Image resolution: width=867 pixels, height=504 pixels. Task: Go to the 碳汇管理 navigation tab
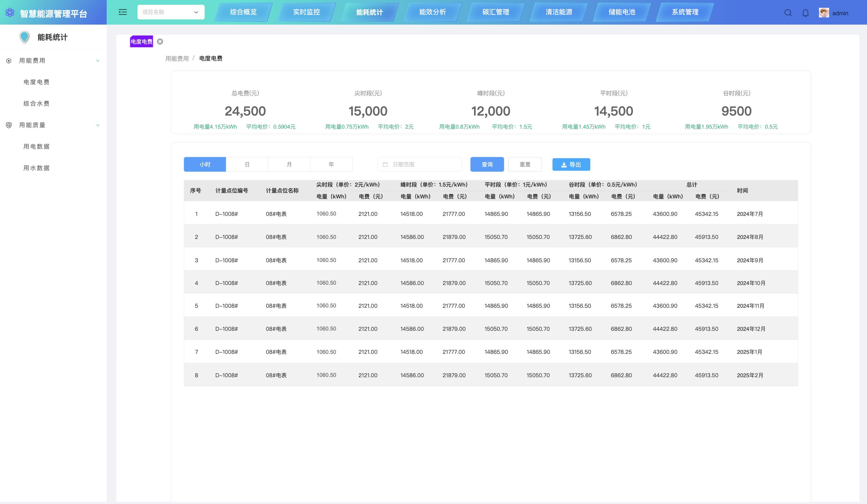496,12
